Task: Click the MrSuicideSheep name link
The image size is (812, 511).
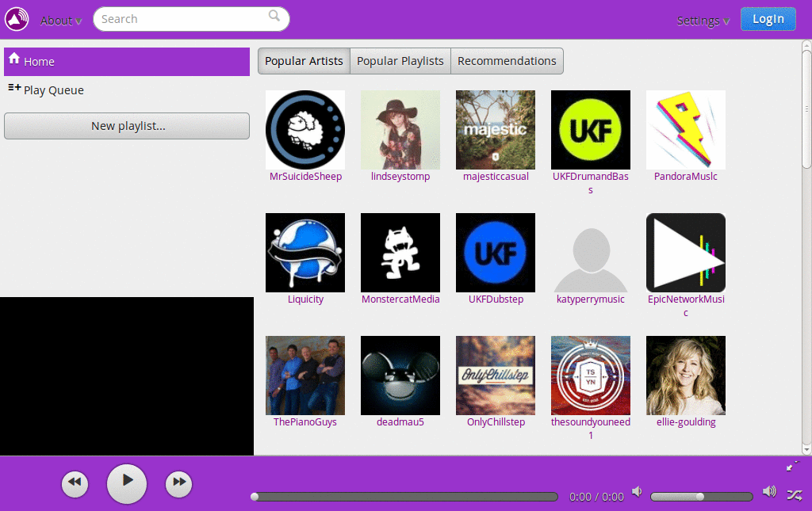Action: pyautogui.click(x=305, y=177)
